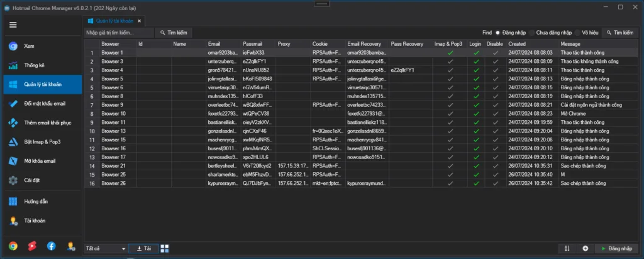Click the user-settings icon beside Facebook icon
644x259 pixels.
click(70, 246)
